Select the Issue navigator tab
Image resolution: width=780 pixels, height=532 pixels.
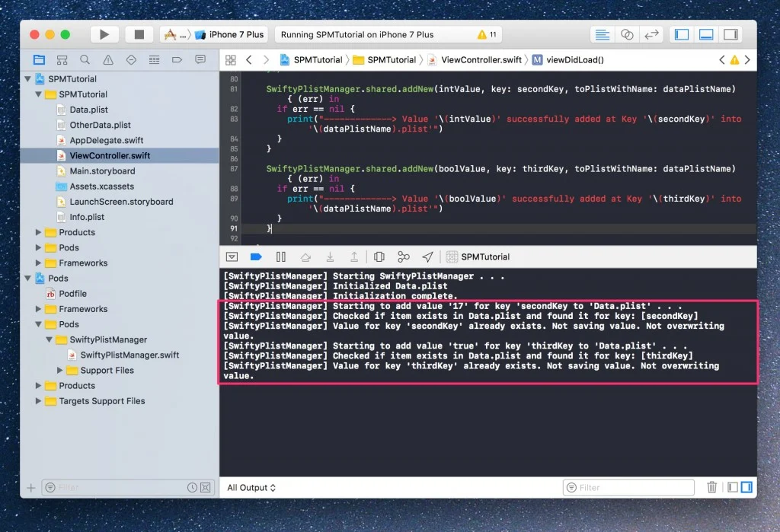click(108, 59)
